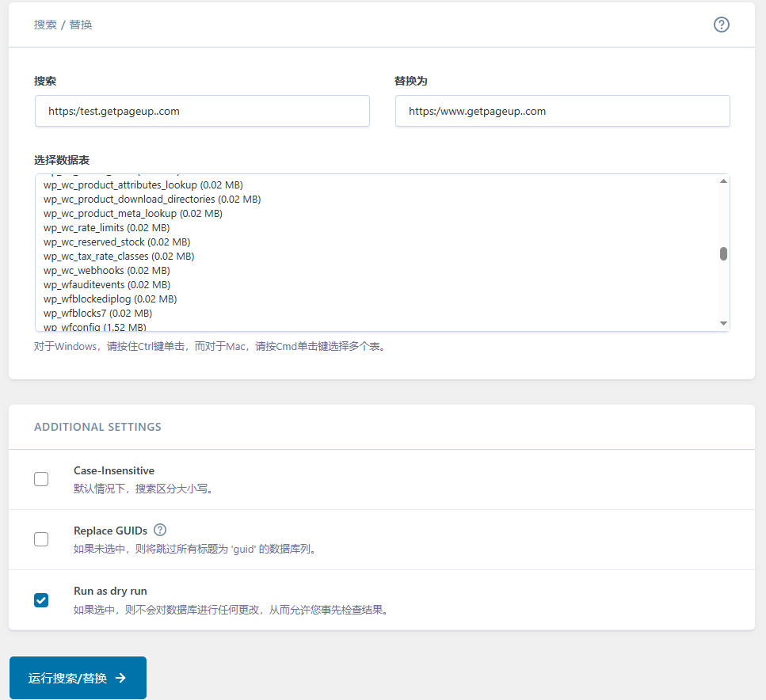Click the table list scroll down arrow
Image resolution: width=766 pixels, height=700 pixels.
(x=723, y=323)
